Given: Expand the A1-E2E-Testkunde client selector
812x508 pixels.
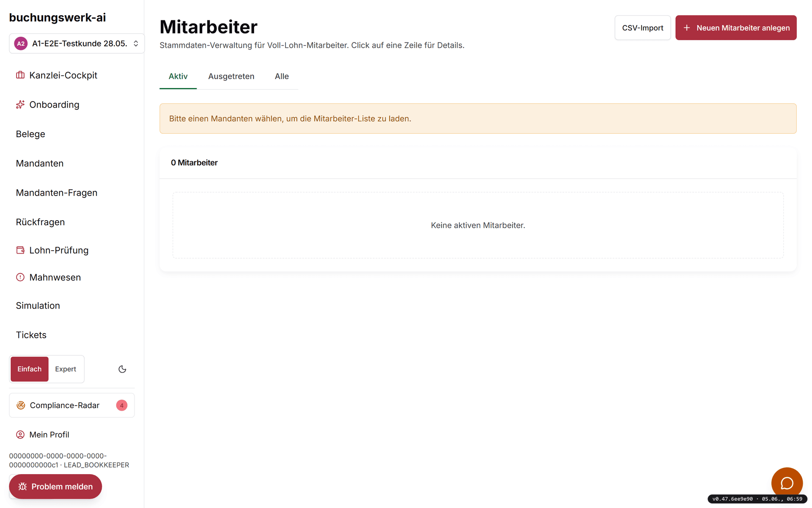Looking at the screenshot, I should click(x=77, y=44).
